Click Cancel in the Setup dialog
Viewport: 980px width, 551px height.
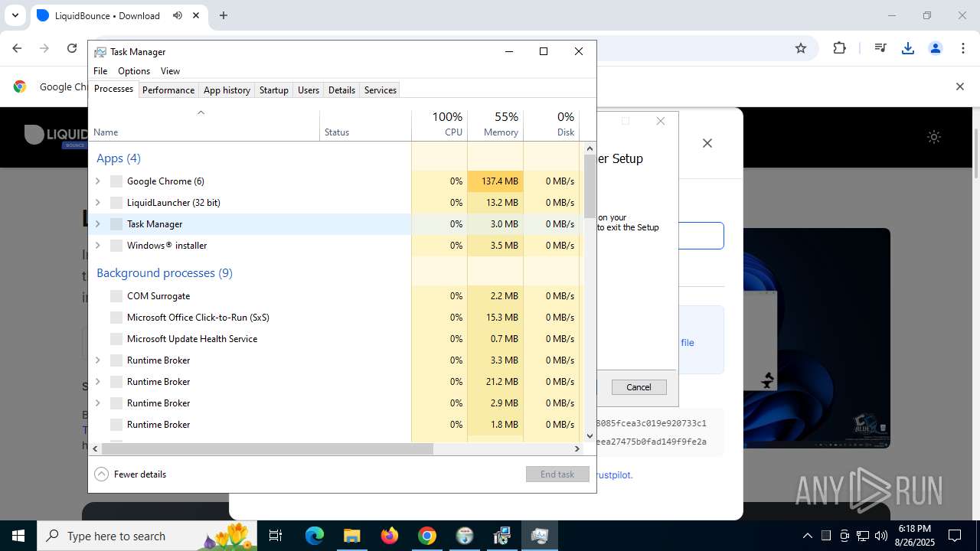click(639, 387)
